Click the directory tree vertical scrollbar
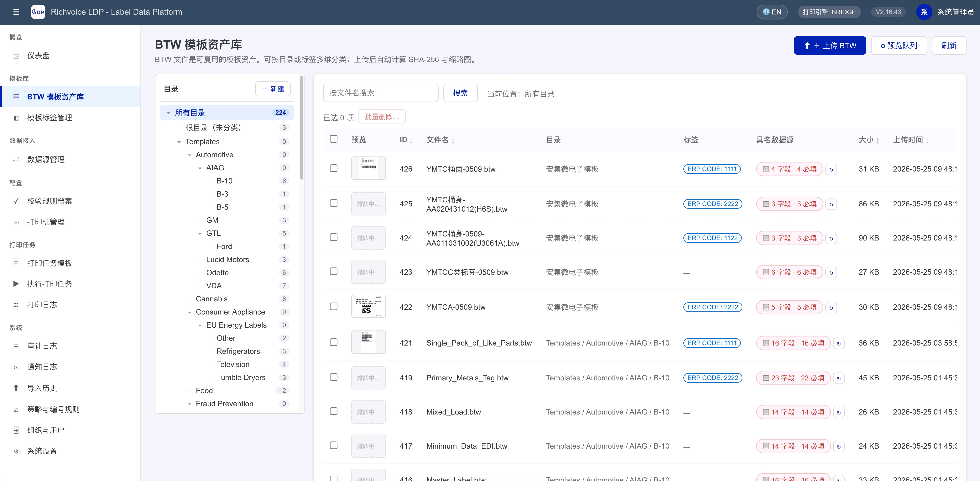The height and width of the screenshot is (481, 980). point(302,128)
